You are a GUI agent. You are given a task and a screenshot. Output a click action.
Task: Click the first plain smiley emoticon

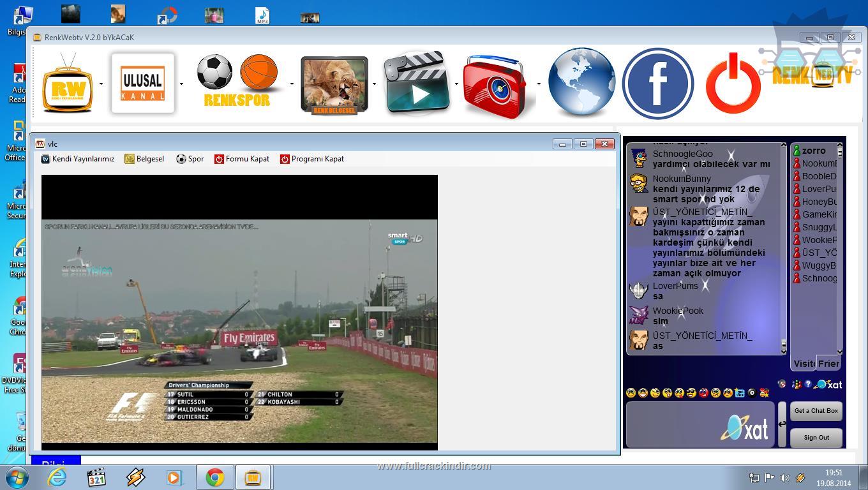click(x=631, y=393)
